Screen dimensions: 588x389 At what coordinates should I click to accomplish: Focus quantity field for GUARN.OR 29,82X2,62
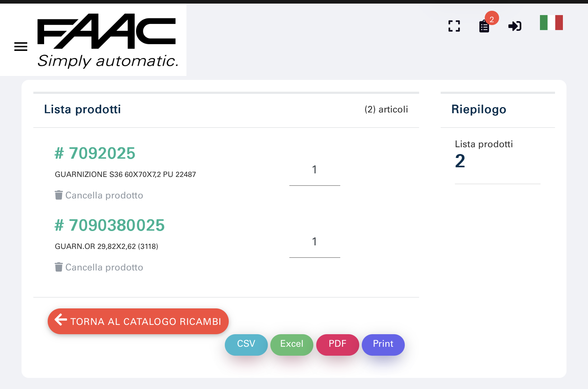[x=314, y=242]
